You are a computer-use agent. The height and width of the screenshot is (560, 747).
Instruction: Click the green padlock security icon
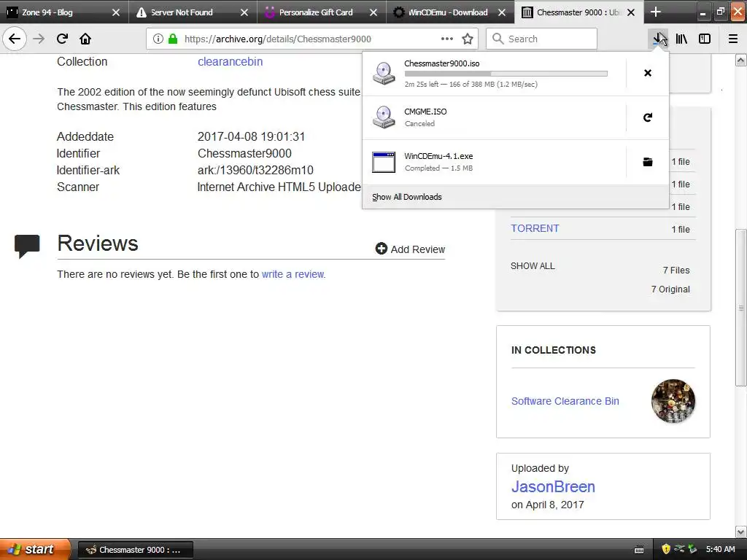(172, 39)
